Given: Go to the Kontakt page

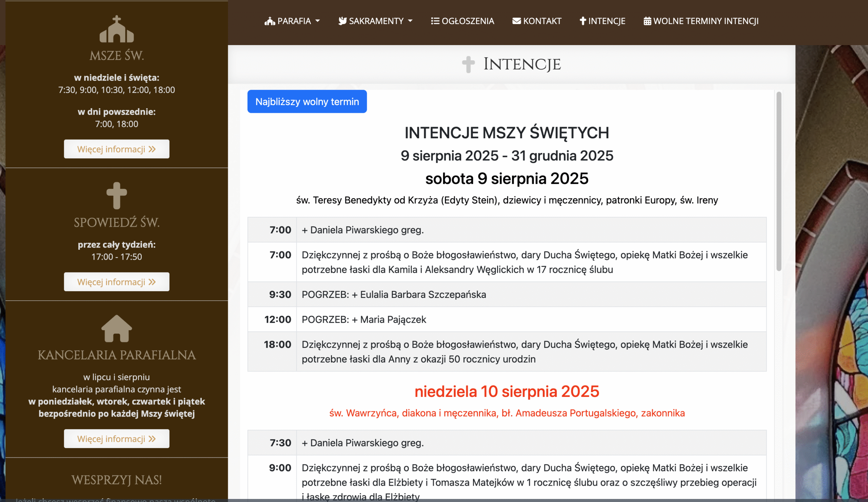Looking at the screenshot, I should point(542,21).
